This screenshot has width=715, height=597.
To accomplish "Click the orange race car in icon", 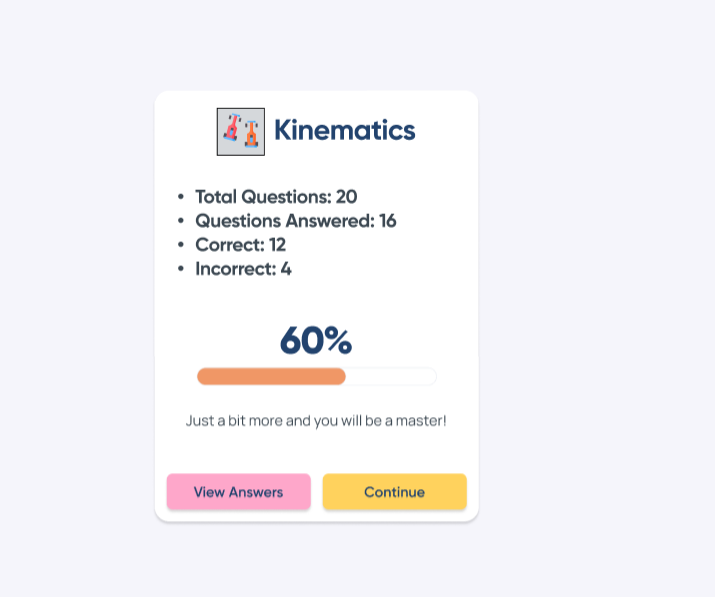I will 251,134.
